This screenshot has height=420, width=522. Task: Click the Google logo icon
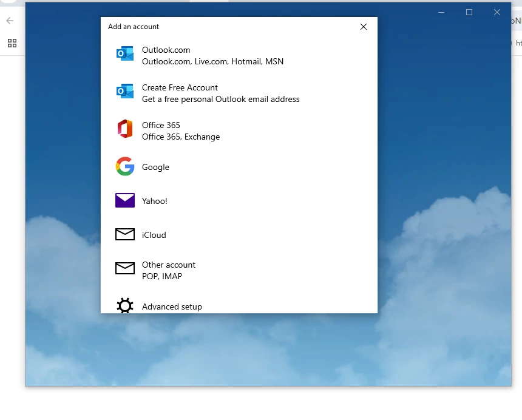(x=125, y=166)
